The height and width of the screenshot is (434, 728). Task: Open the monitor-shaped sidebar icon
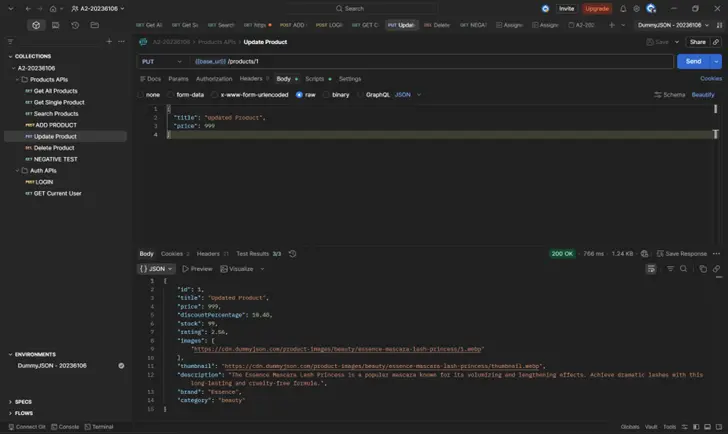click(x=55, y=25)
